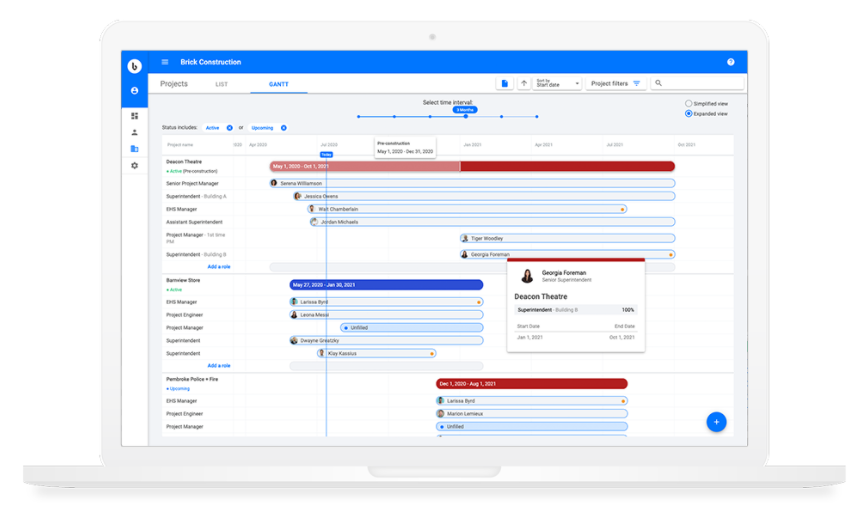
Task: Click Marion Lemieux's assignment bar
Action: tap(531, 414)
